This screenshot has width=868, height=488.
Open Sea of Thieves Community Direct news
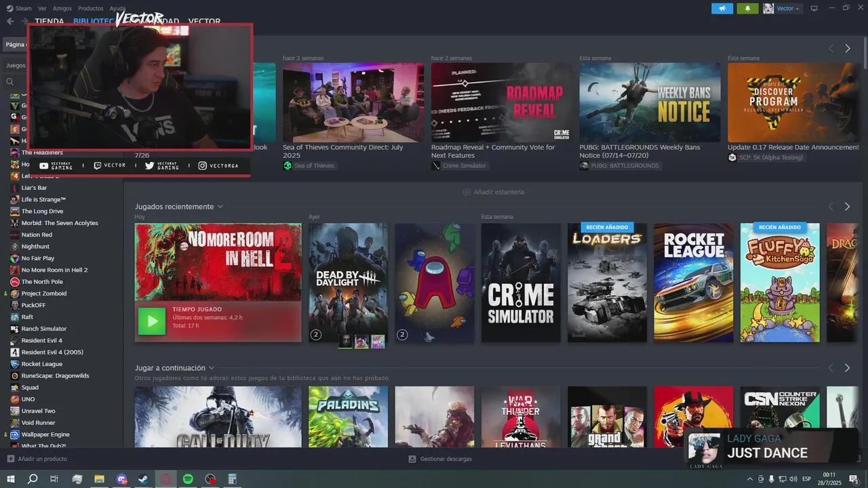pos(343,151)
